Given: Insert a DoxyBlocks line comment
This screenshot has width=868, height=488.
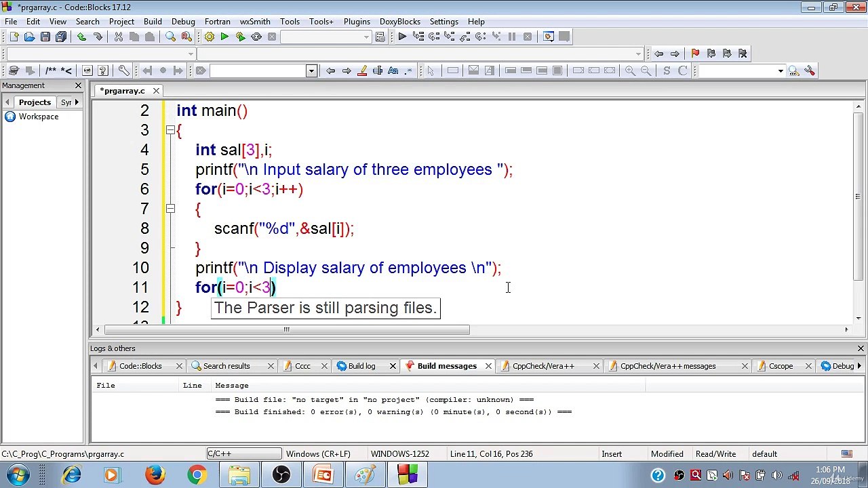Looking at the screenshot, I should pos(66,70).
